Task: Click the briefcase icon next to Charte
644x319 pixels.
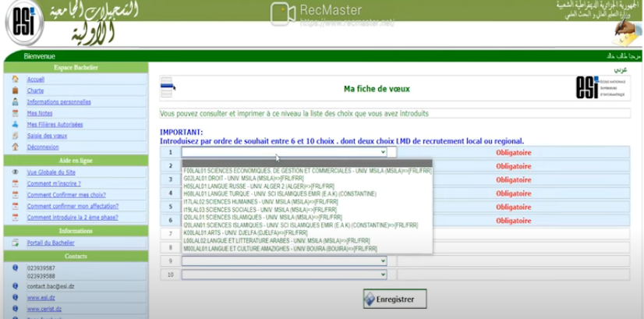Action: [x=15, y=90]
